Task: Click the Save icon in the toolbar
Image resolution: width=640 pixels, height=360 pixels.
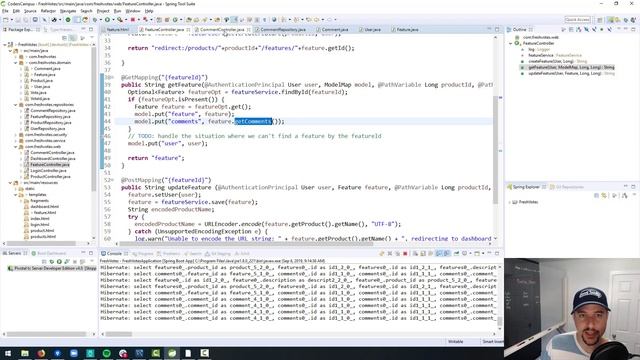Action: 18,20
